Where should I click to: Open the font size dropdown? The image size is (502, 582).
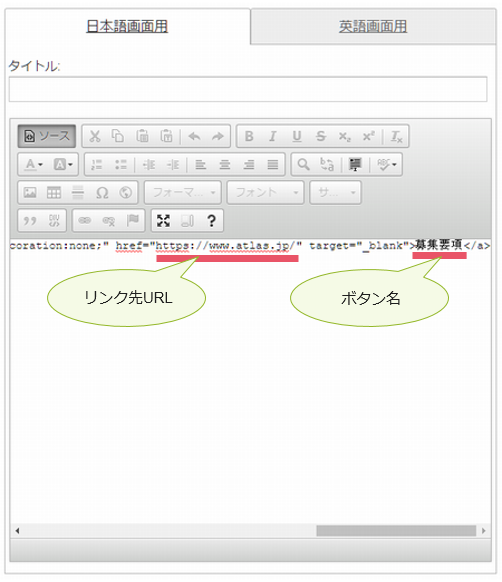(336, 193)
